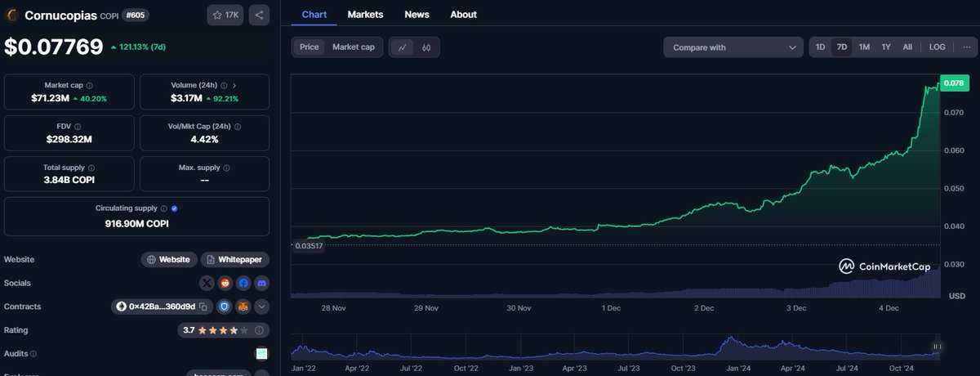Click the 3 Dec date axis label
Image resolution: width=980 pixels, height=376 pixels.
click(796, 308)
